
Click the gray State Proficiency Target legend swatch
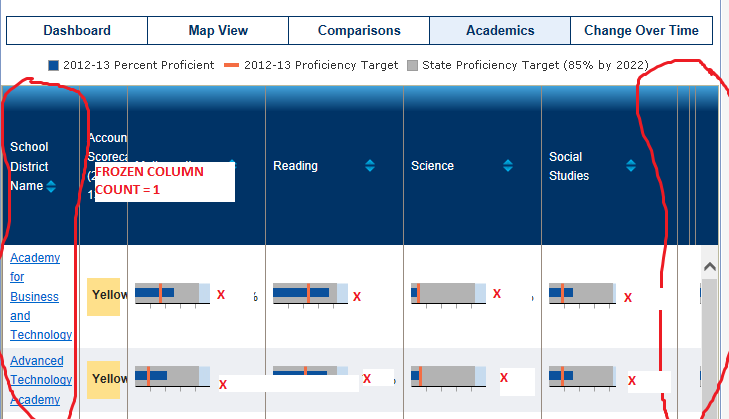(412, 65)
